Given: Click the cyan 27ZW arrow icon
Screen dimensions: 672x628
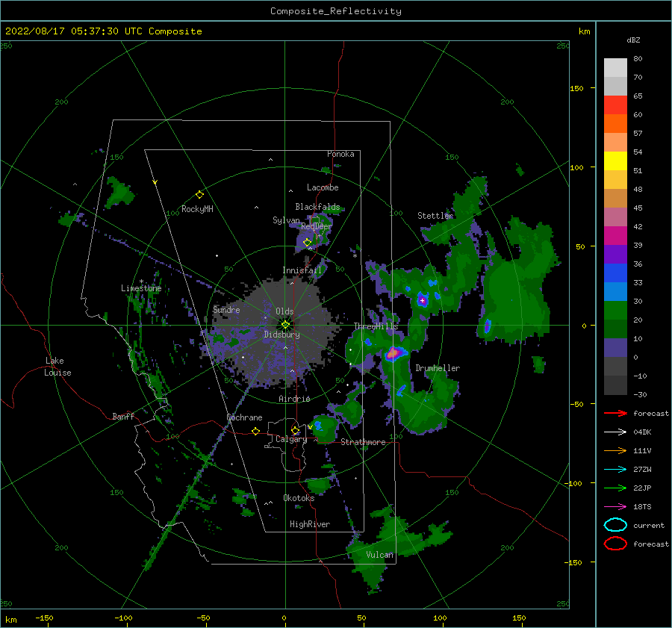Looking at the screenshot, I should tap(615, 470).
